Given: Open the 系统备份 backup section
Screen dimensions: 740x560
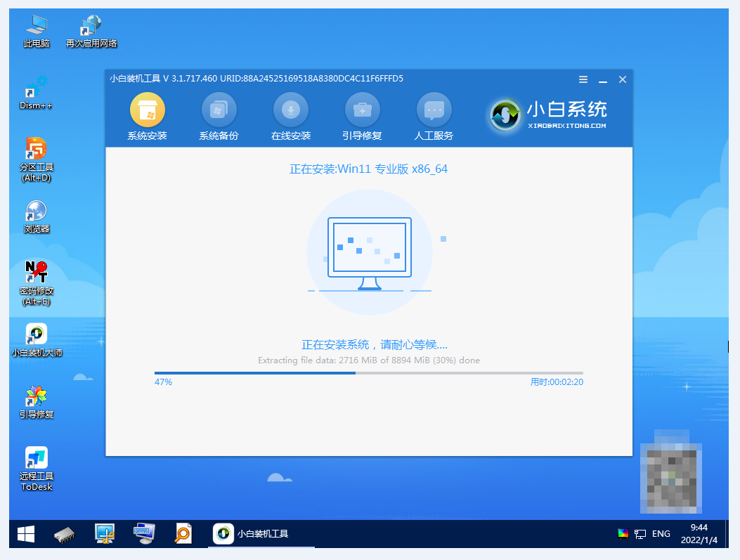Looking at the screenshot, I should coord(219,110).
